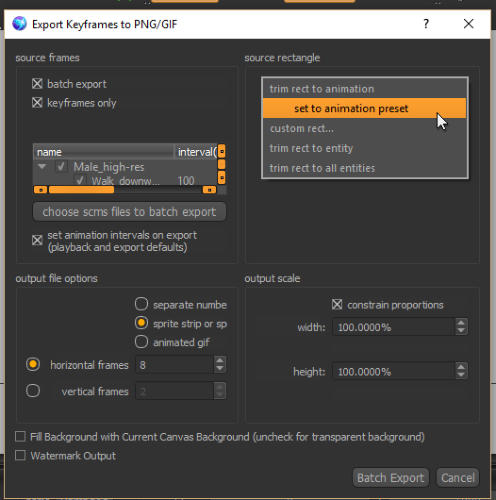Click the horizontal scrollbar under animation list
This screenshot has height=500, width=496.
point(125,190)
